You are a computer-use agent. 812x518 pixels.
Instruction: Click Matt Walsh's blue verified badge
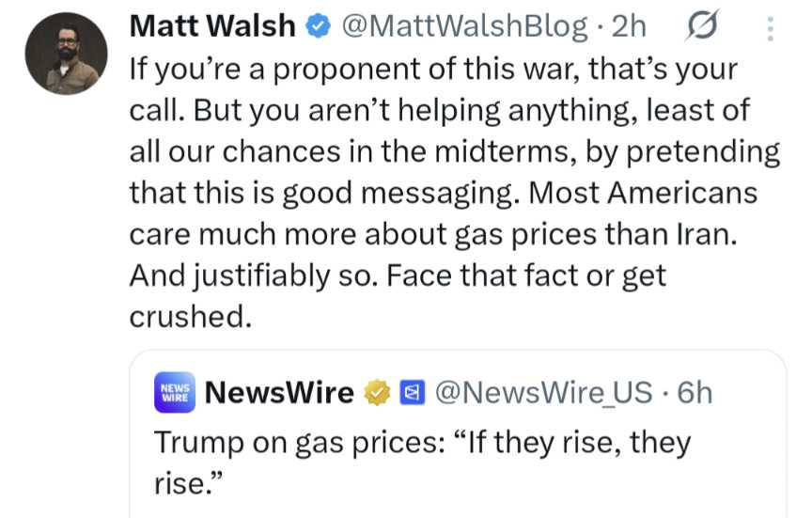tap(318, 27)
